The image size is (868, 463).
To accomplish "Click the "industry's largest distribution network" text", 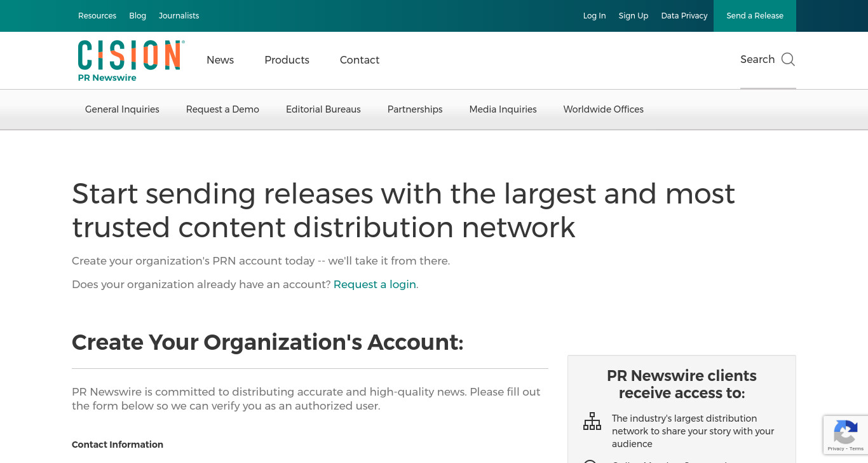I will tap(693, 431).
